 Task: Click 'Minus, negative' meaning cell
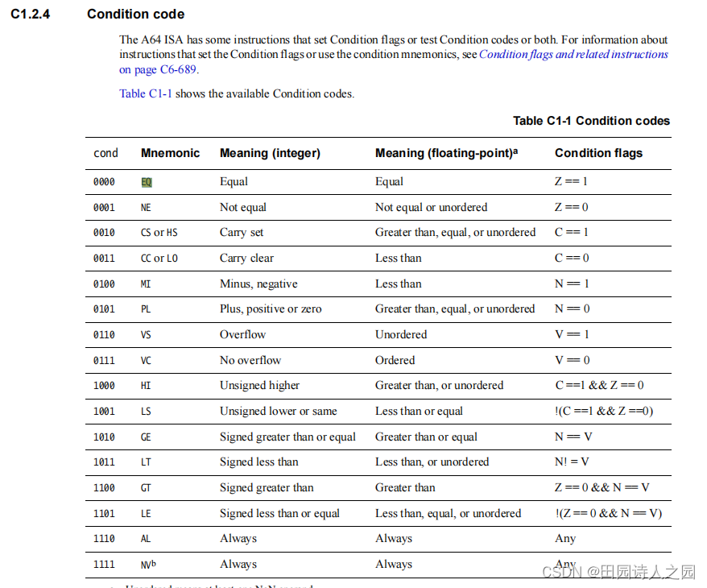(x=258, y=284)
